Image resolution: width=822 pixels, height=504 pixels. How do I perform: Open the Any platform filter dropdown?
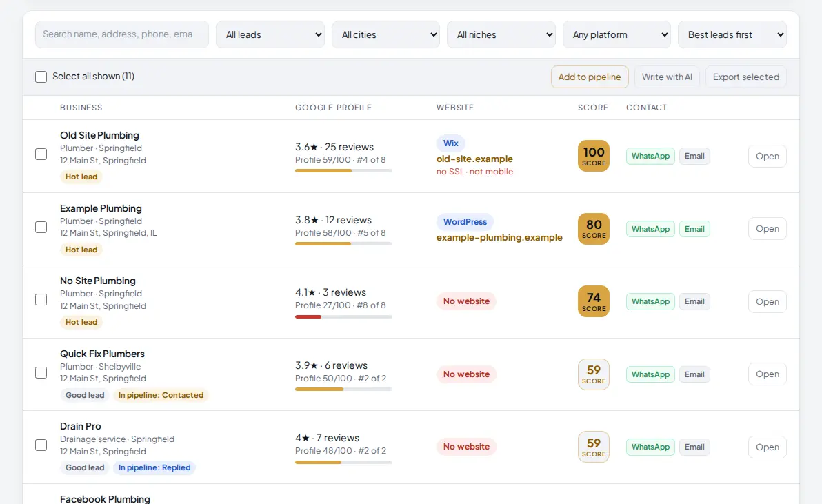point(617,34)
